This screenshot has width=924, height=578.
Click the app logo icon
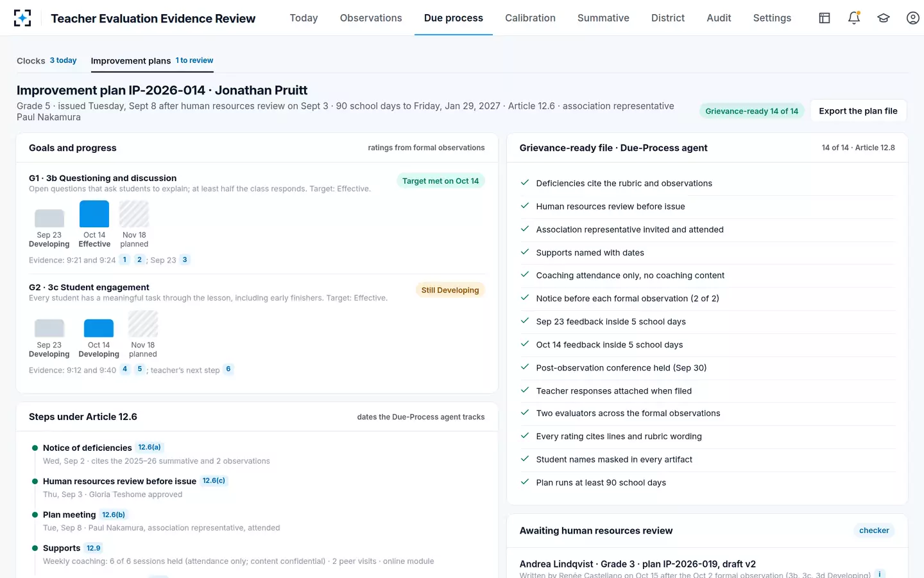22,18
